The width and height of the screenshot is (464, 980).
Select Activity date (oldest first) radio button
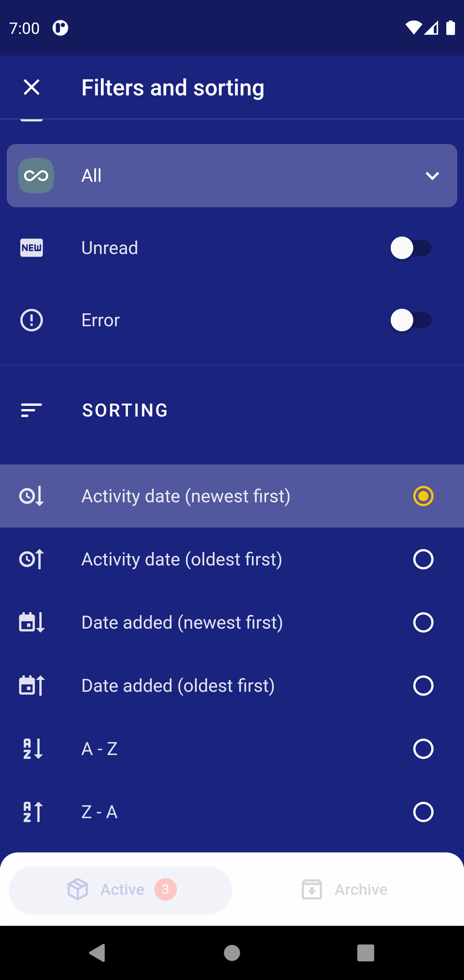pos(423,559)
